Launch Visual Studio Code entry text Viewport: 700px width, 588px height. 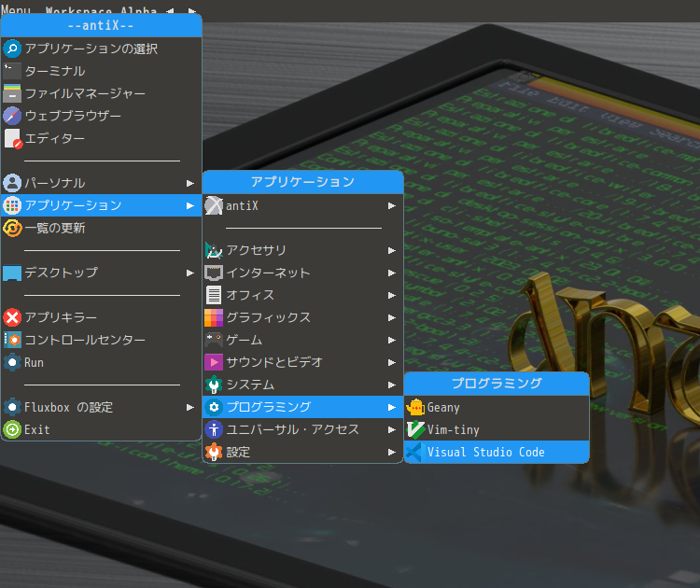tap(485, 453)
